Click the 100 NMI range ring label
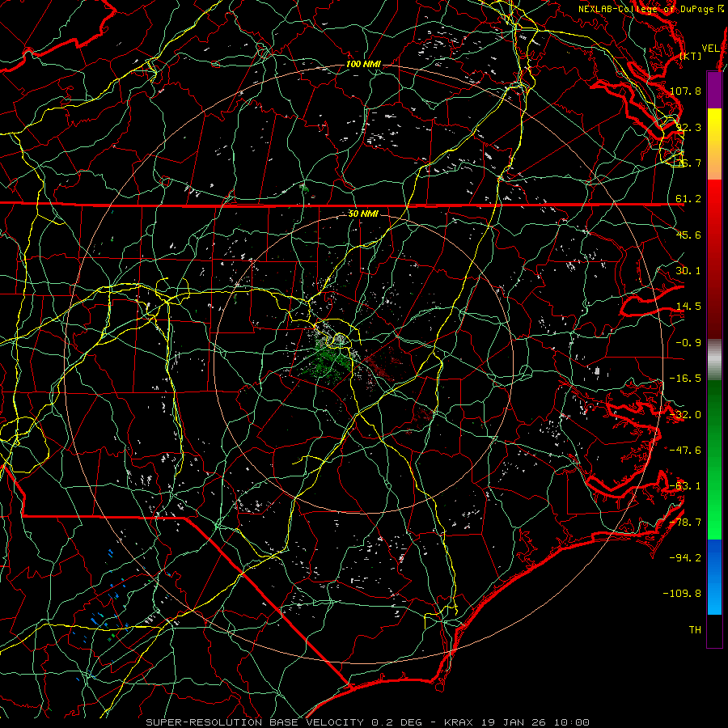The width and height of the screenshot is (728, 728). click(363, 64)
